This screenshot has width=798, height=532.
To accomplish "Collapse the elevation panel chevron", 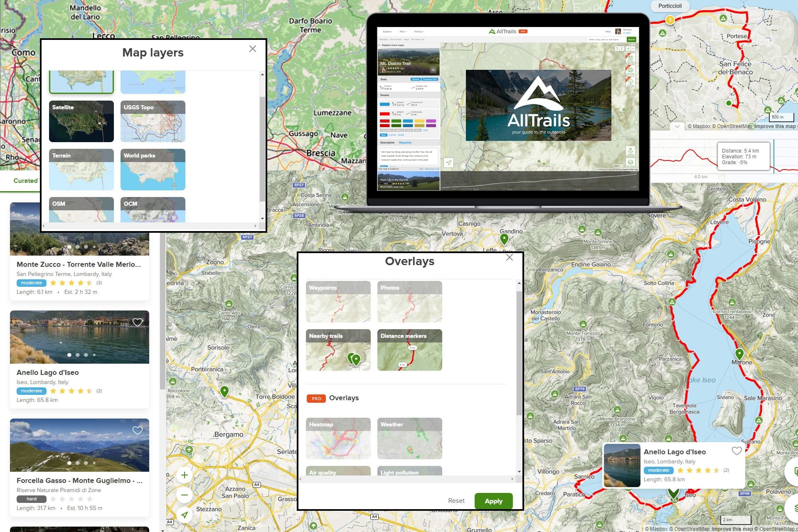I will [x=677, y=126].
